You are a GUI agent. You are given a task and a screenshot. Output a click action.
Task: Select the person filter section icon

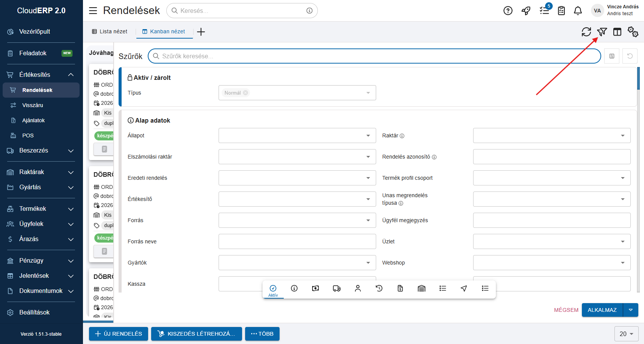pyautogui.click(x=358, y=288)
